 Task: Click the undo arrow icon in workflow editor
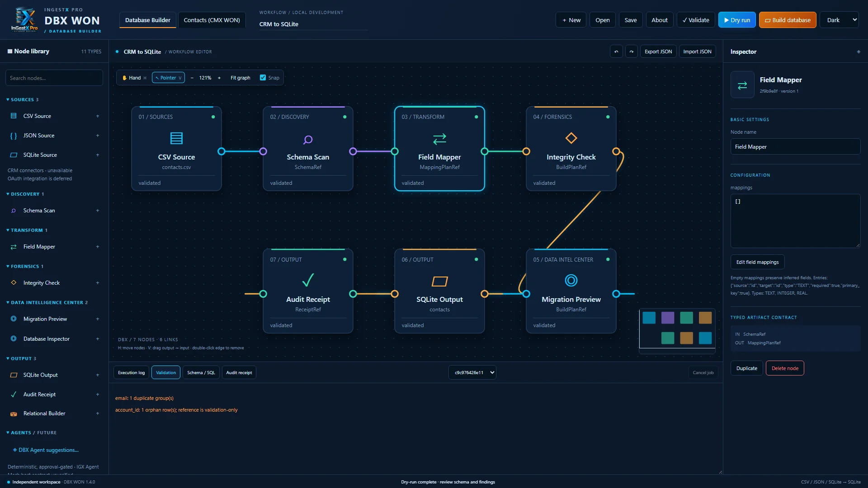coord(616,52)
